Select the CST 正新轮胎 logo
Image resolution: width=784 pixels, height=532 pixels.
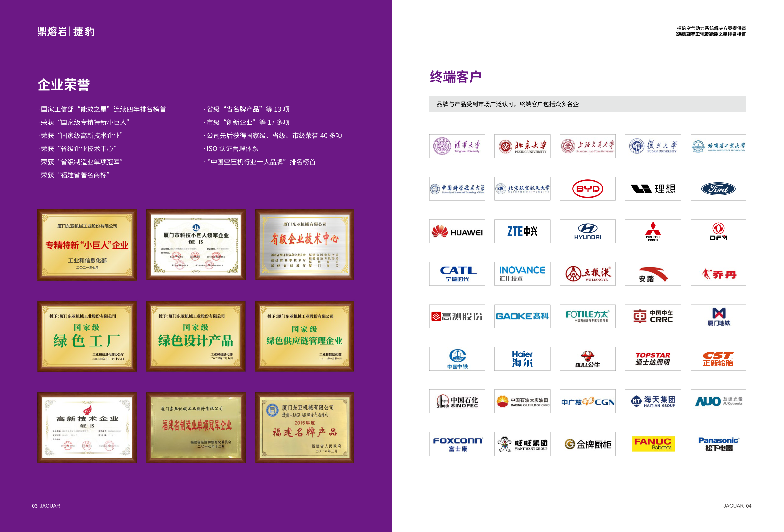tap(718, 359)
